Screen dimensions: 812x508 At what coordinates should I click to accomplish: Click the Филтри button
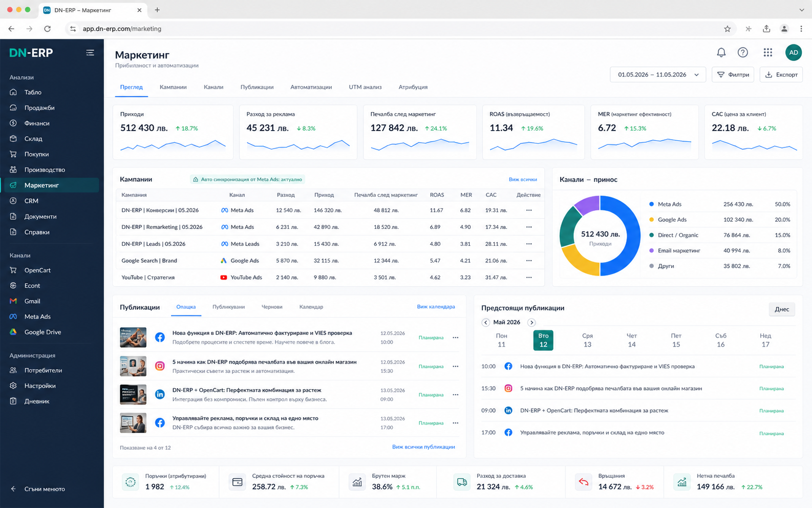[733, 75]
